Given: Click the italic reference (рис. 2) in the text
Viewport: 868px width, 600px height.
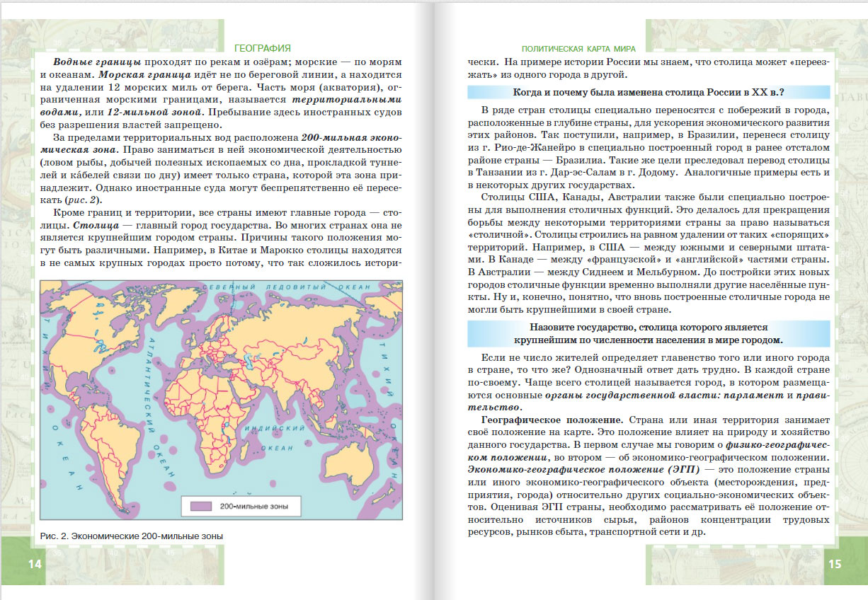Looking at the screenshot, I should (x=77, y=200).
